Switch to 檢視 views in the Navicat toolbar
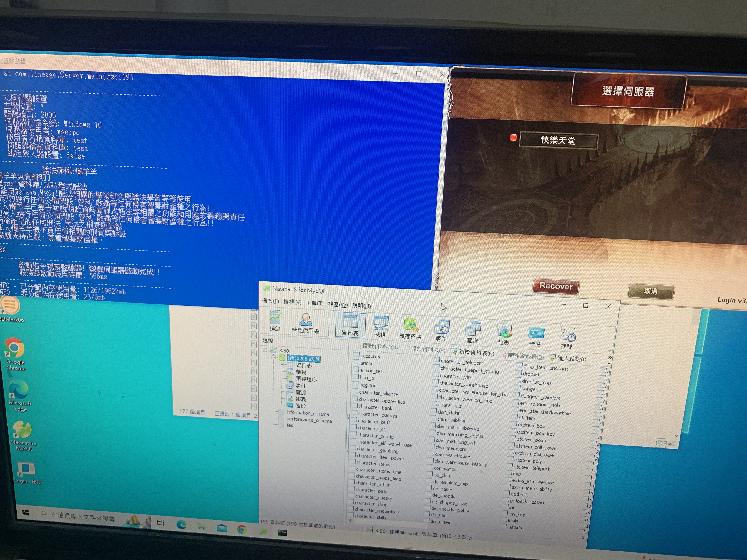The height and width of the screenshot is (560, 747). [x=380, y=327]
